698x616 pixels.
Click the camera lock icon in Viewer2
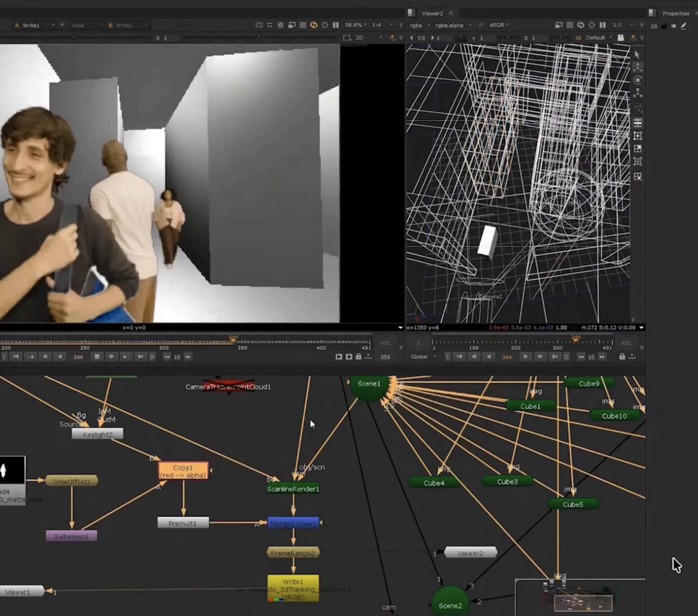pos(621,38)
